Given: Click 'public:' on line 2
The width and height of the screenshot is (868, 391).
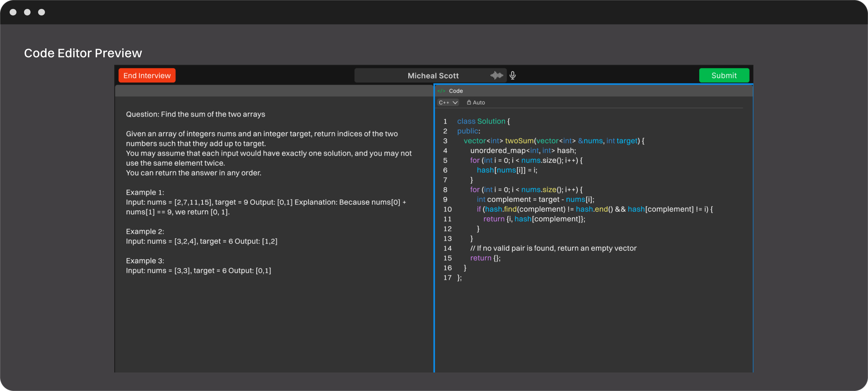Looking at the screenshot, I should (469, 131).
